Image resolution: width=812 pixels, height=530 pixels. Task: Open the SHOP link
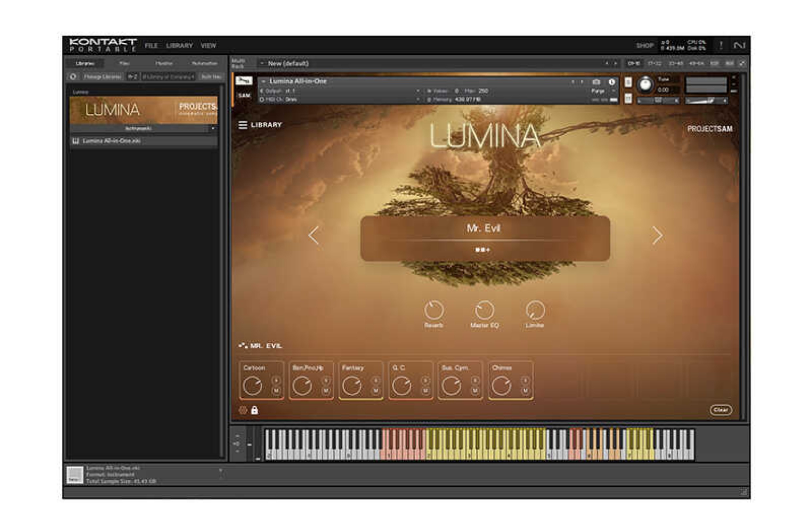coord(644,45)
